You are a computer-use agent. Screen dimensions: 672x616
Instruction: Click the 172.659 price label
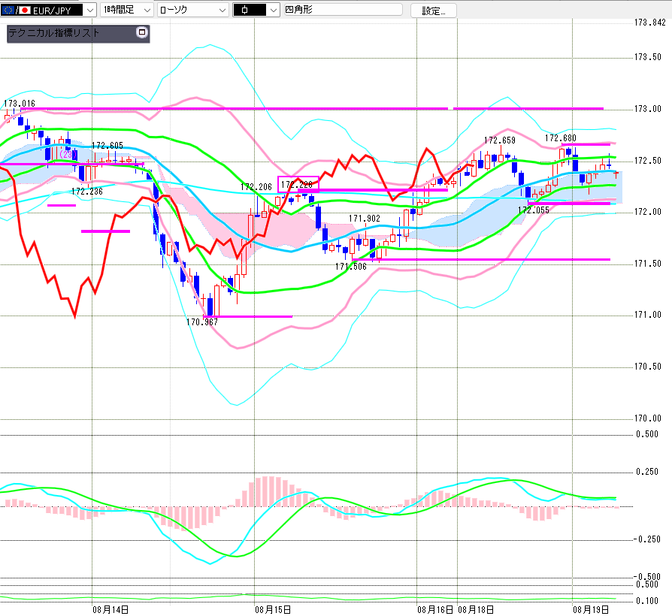tap(500, 140)
